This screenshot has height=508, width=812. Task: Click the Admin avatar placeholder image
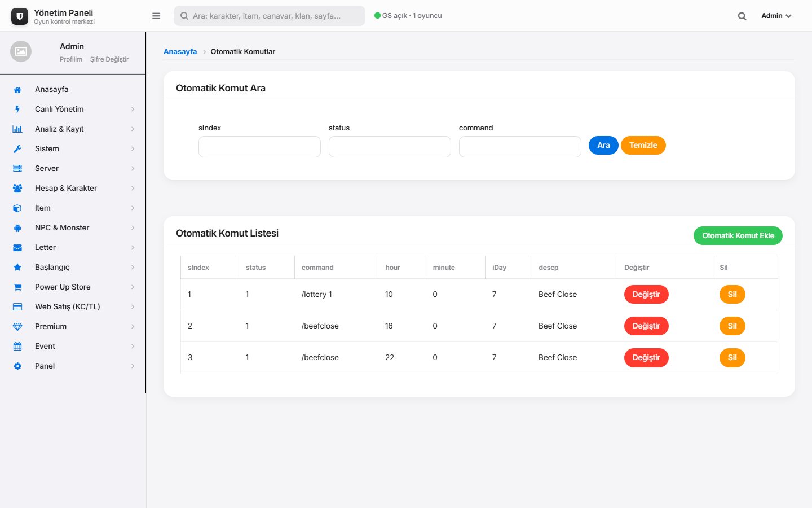tap(21, 51)
